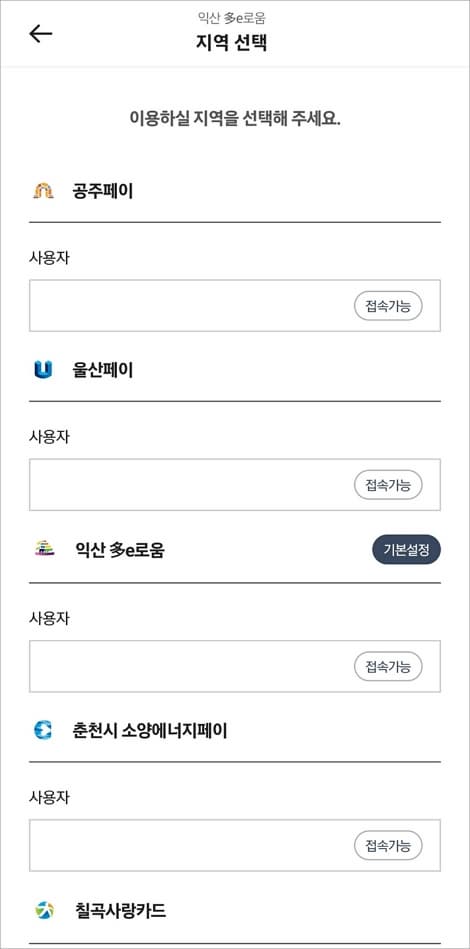Select the 공주페이 region heading

click(103, 192)
